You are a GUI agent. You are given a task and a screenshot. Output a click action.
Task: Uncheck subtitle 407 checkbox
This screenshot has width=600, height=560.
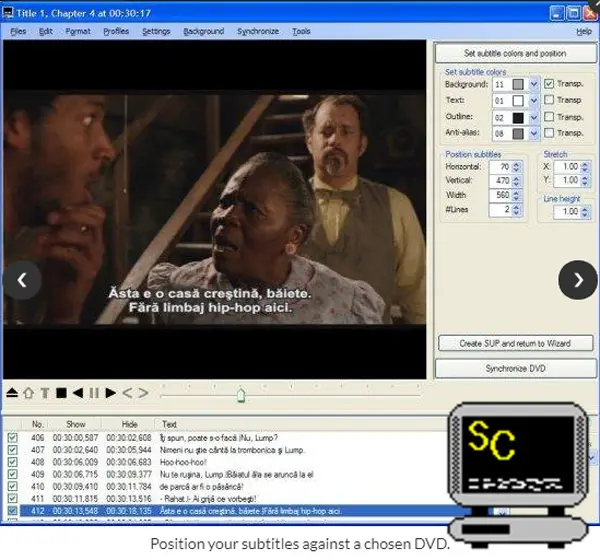coord(12,450)
